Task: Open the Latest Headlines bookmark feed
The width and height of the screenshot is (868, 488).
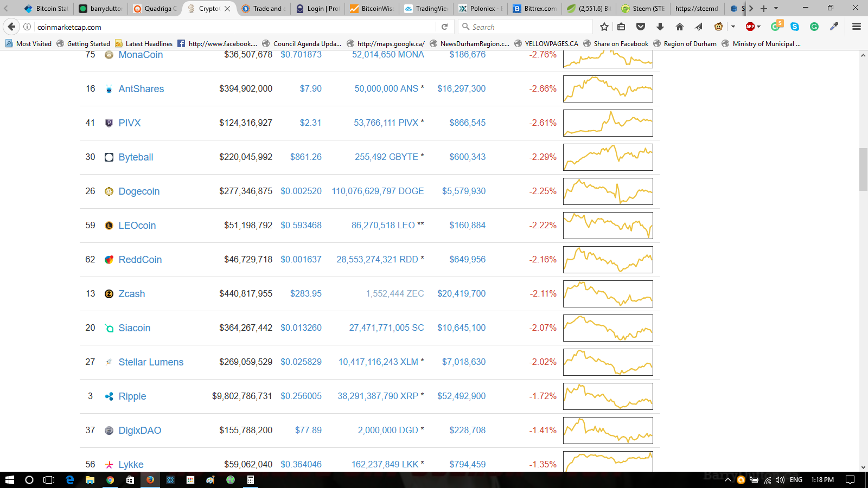Action: point(144,43)
